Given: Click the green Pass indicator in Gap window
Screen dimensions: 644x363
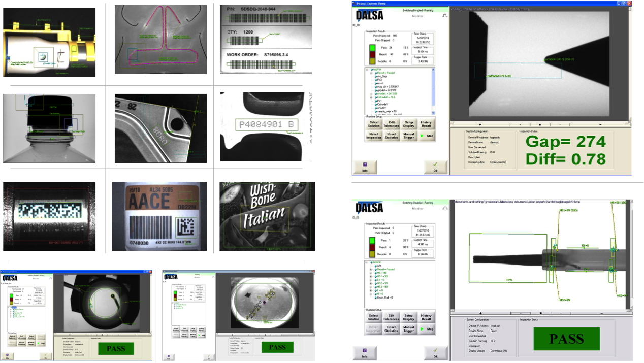Looking at the screenshot, I should (372, 47).
